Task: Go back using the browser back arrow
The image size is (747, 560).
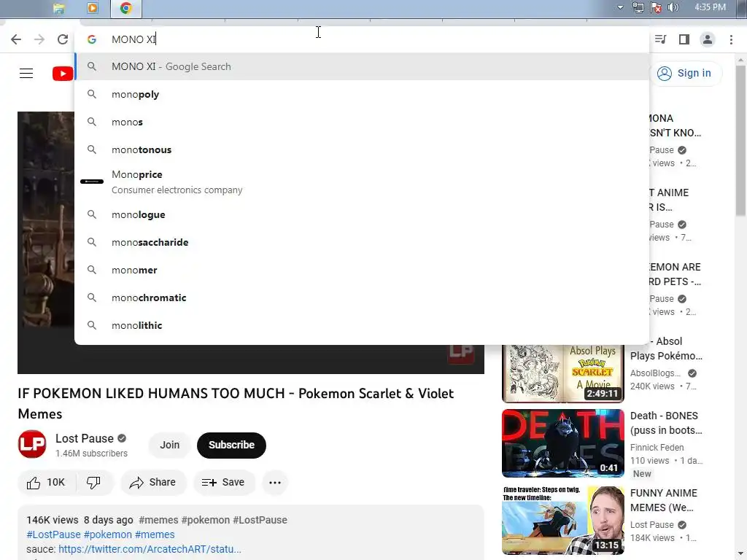Action: (16, 39)
